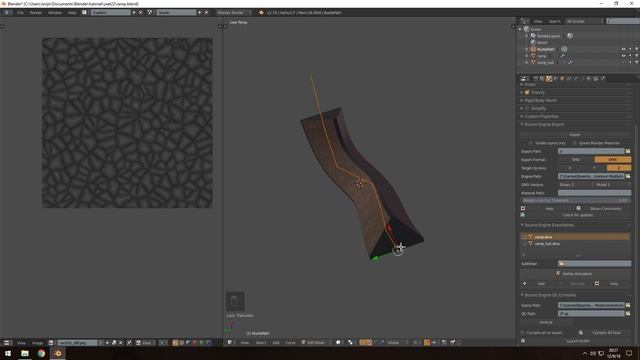Expand the Custom Properties panel
This screenshot has width=640, height=360.
(x=522, y=116)
